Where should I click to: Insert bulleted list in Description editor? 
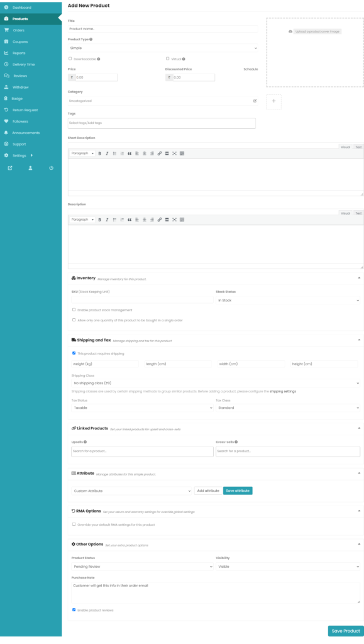coord(114,219)
